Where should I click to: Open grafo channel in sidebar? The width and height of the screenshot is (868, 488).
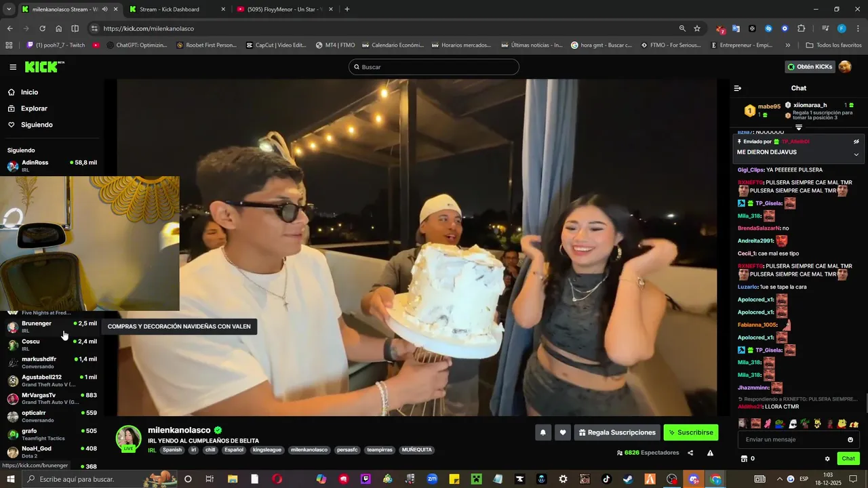52,434
